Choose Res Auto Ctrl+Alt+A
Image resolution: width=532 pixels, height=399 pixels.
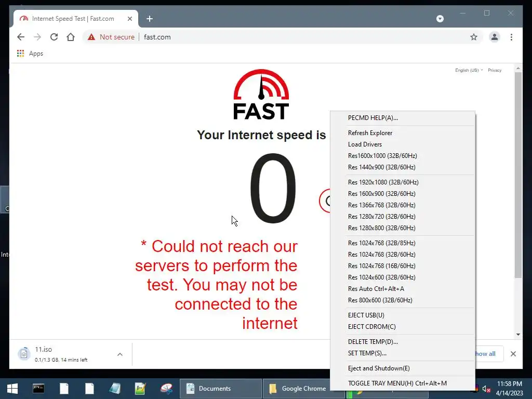[403, 289]
